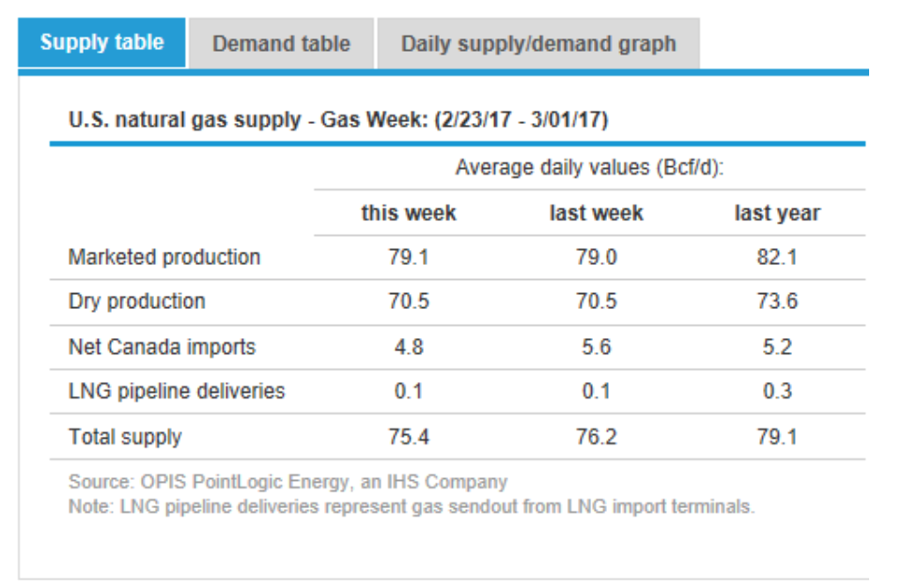The image size is (902, 588).
Task: Click the Source: OPIS PointLogic Energy text
Action: tap(288, 483)
